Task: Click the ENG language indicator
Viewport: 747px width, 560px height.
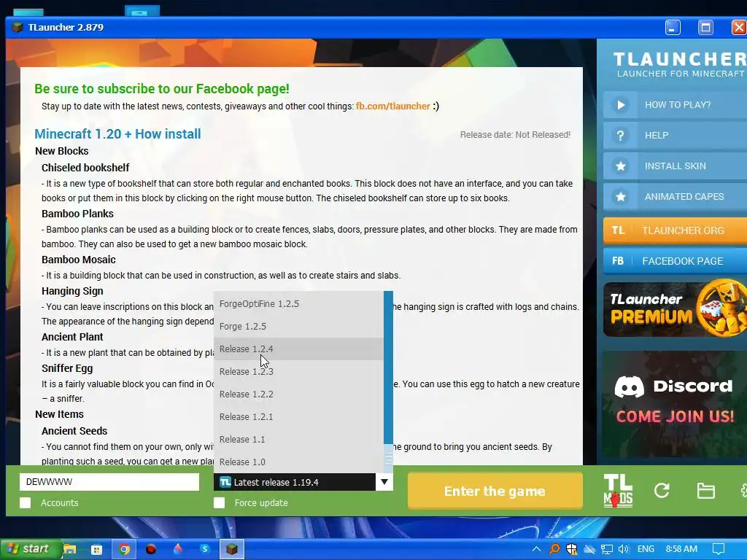Action: 646,549
